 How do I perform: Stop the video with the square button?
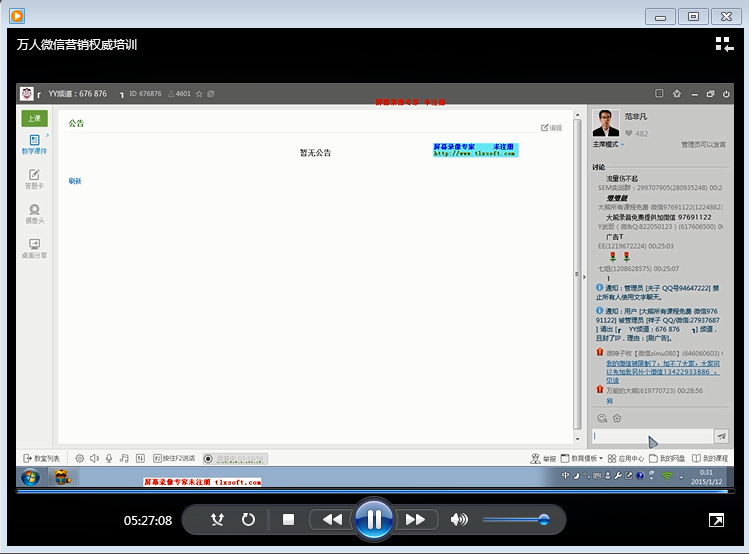(288, 520)
